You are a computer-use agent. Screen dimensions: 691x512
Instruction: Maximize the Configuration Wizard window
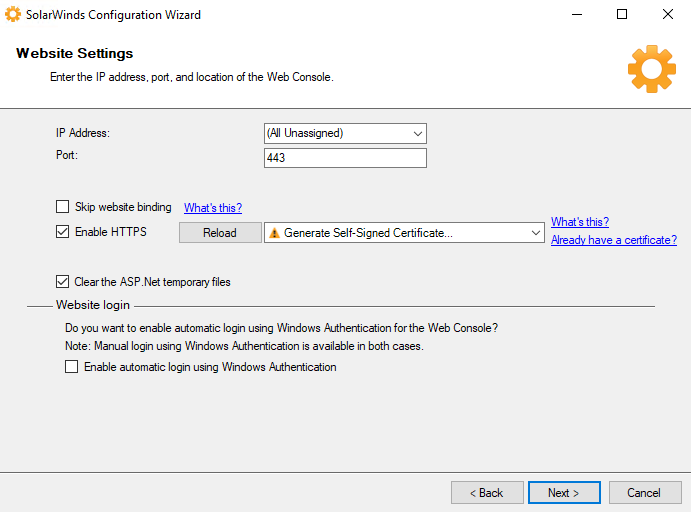622,15
